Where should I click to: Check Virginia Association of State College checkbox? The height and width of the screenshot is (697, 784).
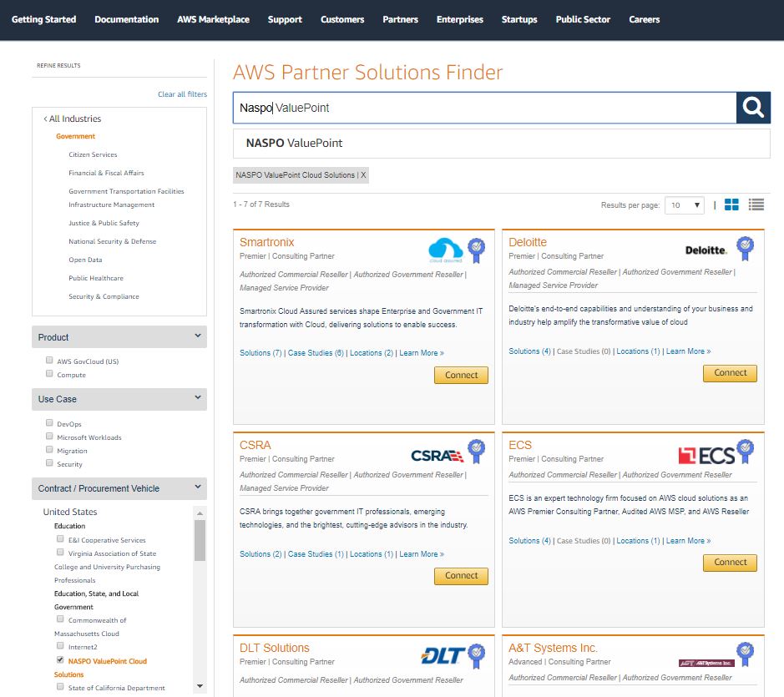tap(60, 552)
